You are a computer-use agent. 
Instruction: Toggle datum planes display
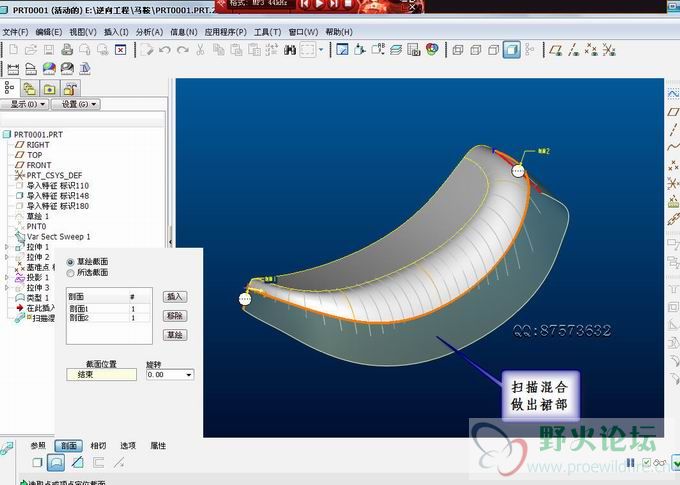click(556, 50)
